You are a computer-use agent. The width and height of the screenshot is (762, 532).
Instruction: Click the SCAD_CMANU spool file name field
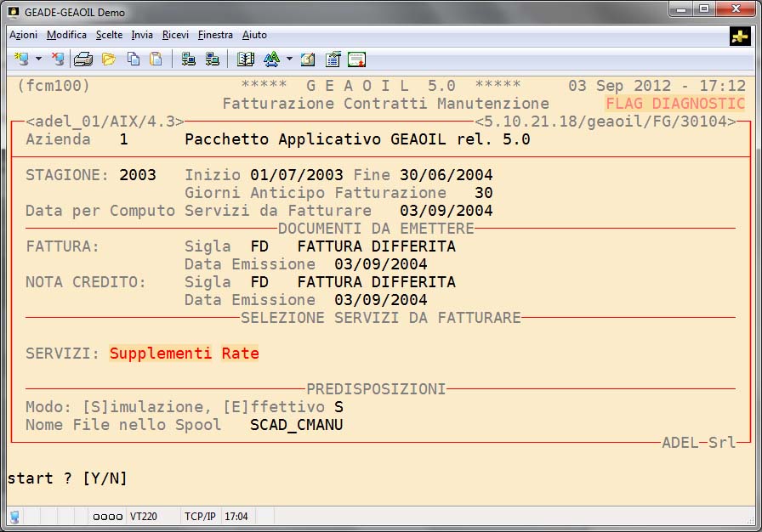pyautogui.click(x=296, y=424)
